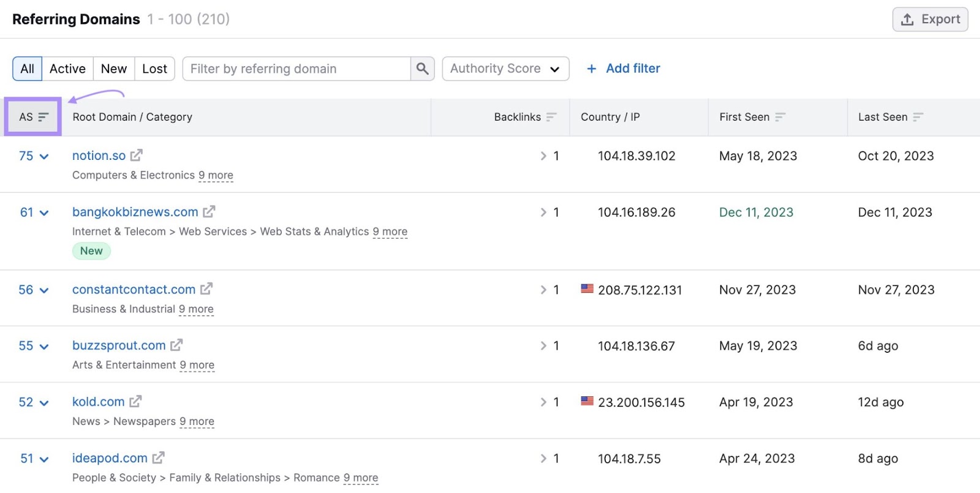Click the plus icon beside Add filter
Screen dimensions: 980x493
(x=592, y=69)
